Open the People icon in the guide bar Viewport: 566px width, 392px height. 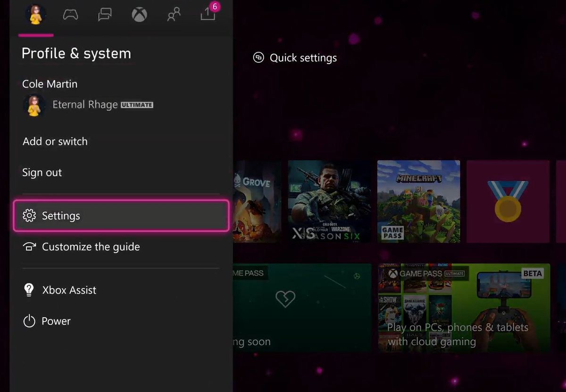tap(173, 14)
